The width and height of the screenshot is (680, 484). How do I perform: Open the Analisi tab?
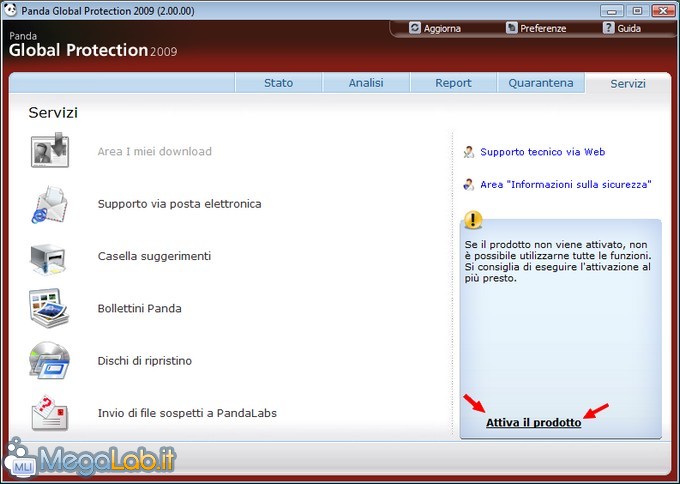(366, 83)
